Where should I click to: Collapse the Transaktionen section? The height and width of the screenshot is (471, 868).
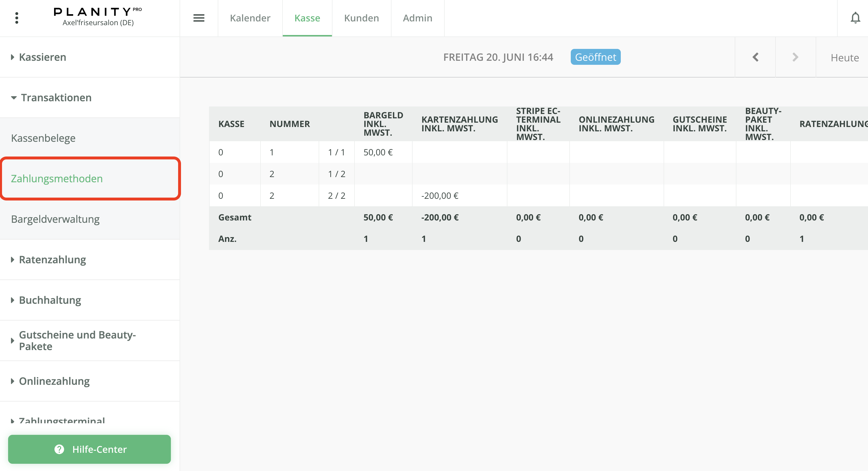coord(56,97)
